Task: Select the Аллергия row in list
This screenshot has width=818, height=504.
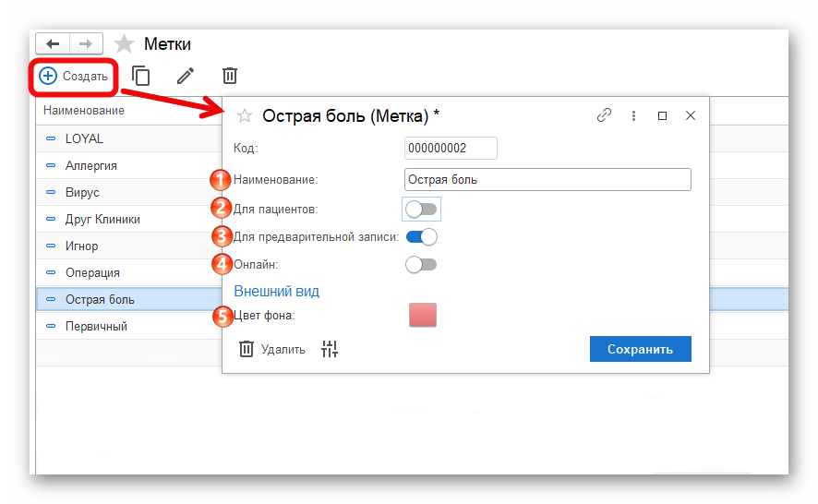Action: click(129, 165)
